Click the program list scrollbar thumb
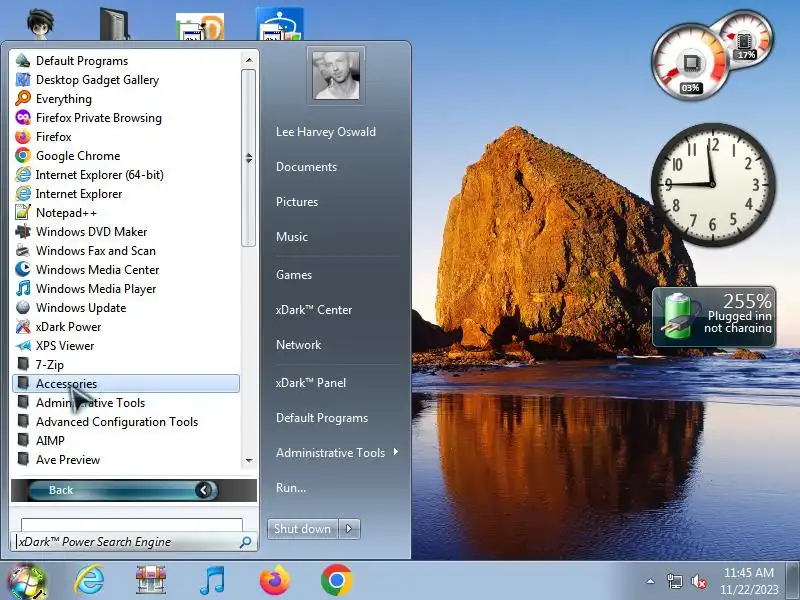The height and width of the screenshot is (600, 800). click(248, 158)
